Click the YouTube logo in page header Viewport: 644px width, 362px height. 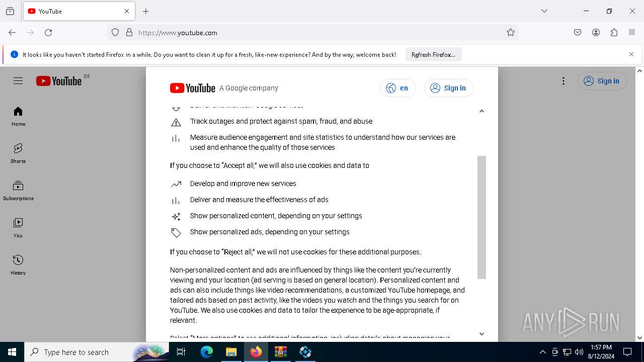(x=59, y=81)
